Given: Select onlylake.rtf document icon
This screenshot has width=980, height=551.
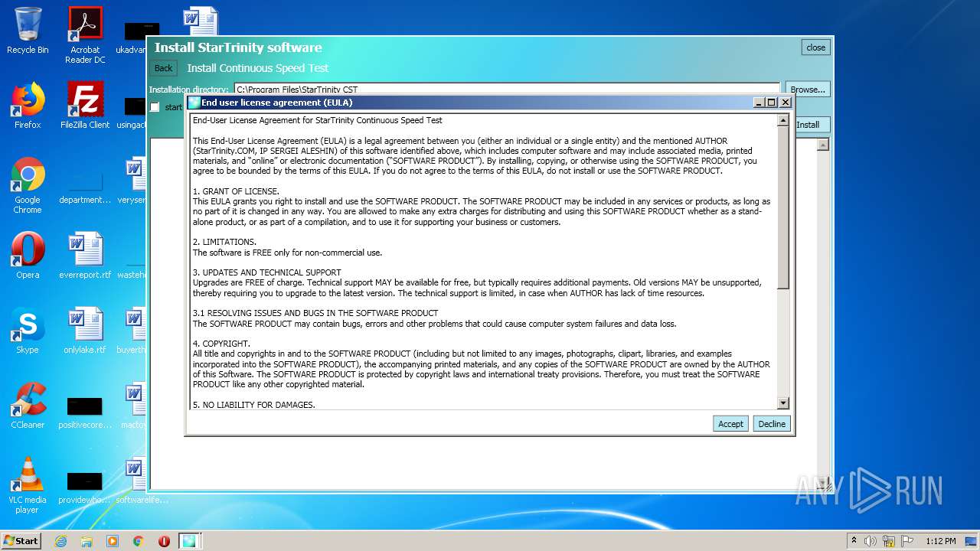Looking at the screenshot, I should [85, 331].
